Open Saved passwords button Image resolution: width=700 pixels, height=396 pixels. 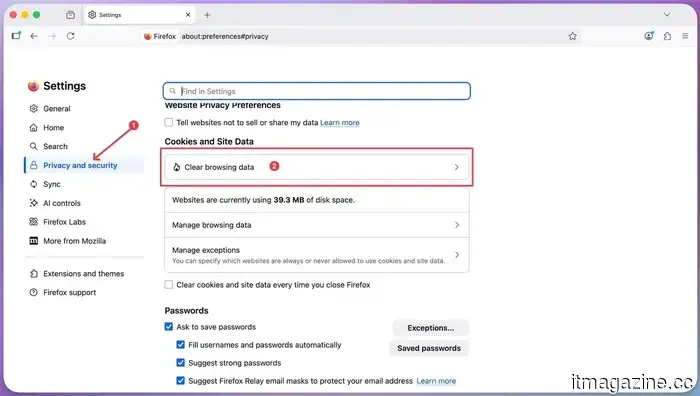(x=429, y=348)
